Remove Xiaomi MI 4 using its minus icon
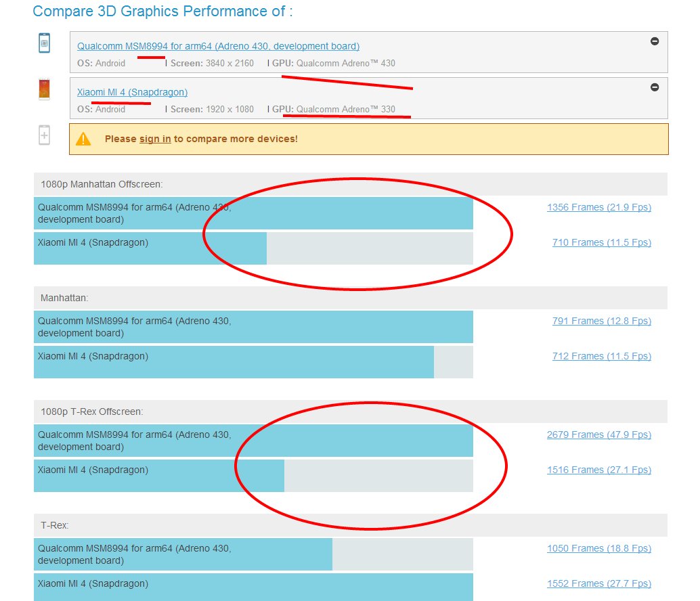700x601 pixels. pyautogui.click(x=655, y=87)
